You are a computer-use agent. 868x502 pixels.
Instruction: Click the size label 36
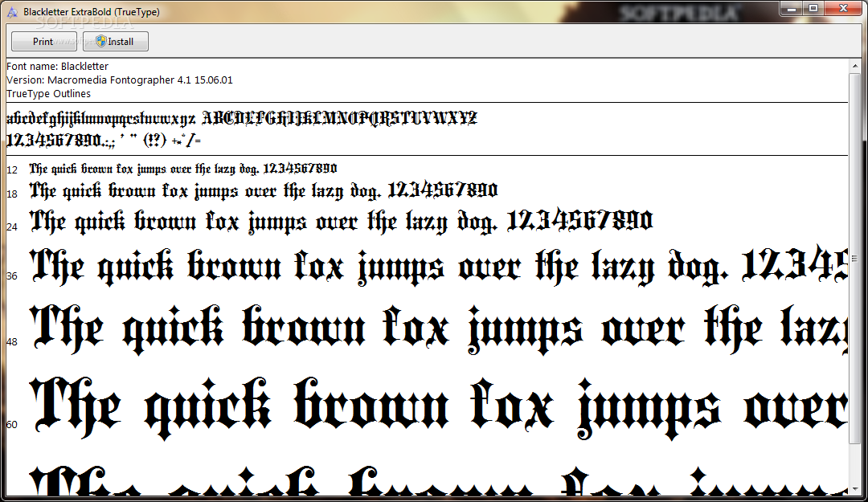click(12, 275)
